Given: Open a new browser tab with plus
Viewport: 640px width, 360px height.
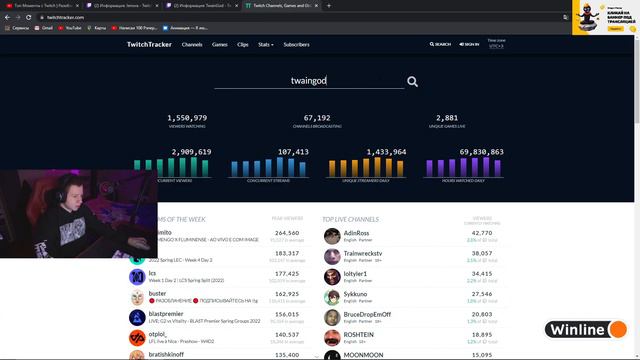Looking at the screenshot, I should click(329, 6).
